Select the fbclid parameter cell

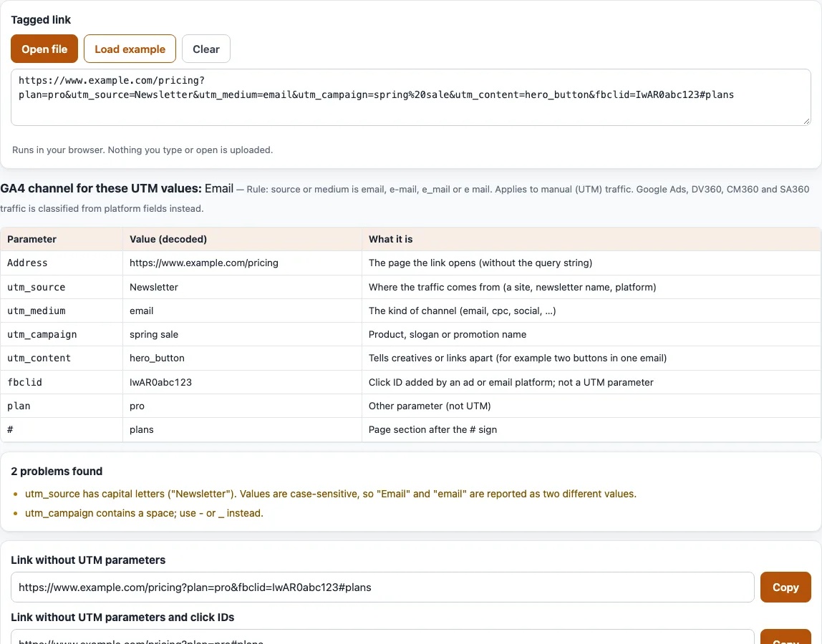[x=62, y=382]
